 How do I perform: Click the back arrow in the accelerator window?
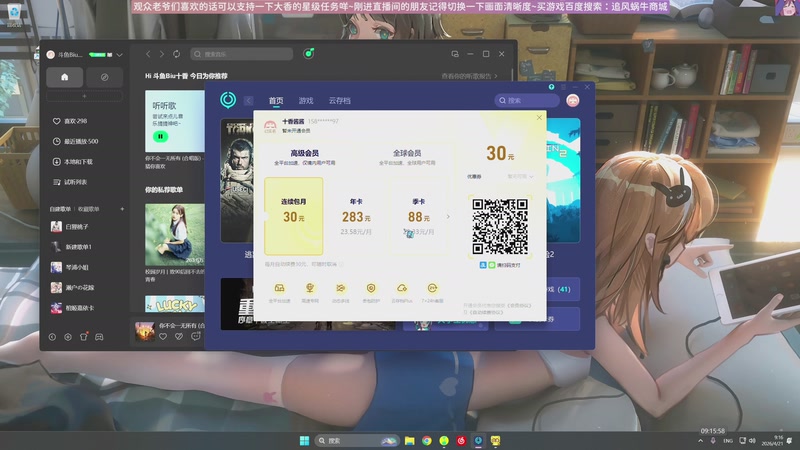tap(248, 101)
